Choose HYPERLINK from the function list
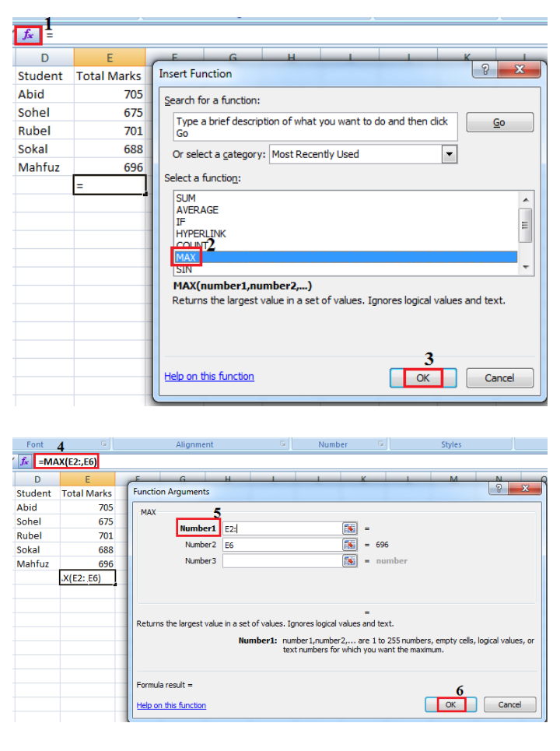The width and height of the screenshot is (560, 751). click(201, 233)
